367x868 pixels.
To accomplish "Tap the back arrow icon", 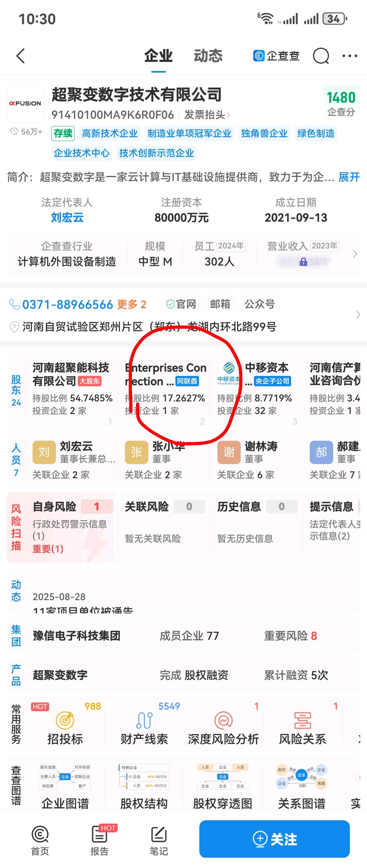I will tap(21, 56).
